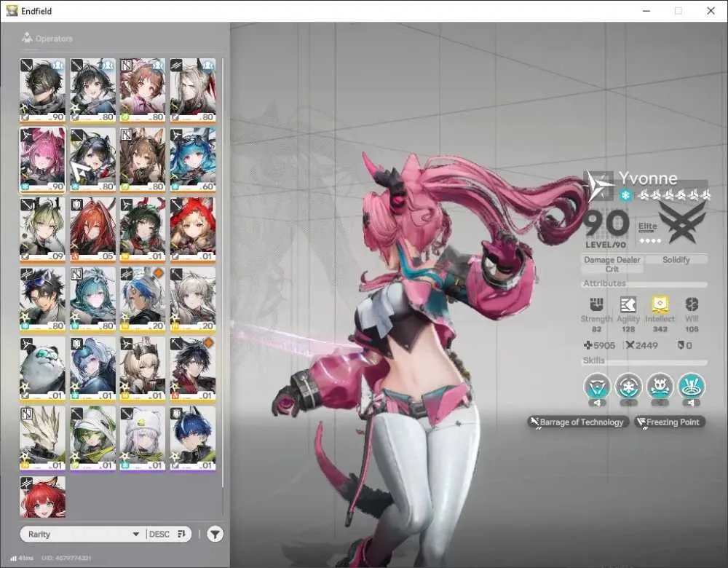This screenshot has width=728, height=568.
Task: Click the Damage Dealer tag
Action: tap(612, 260)
